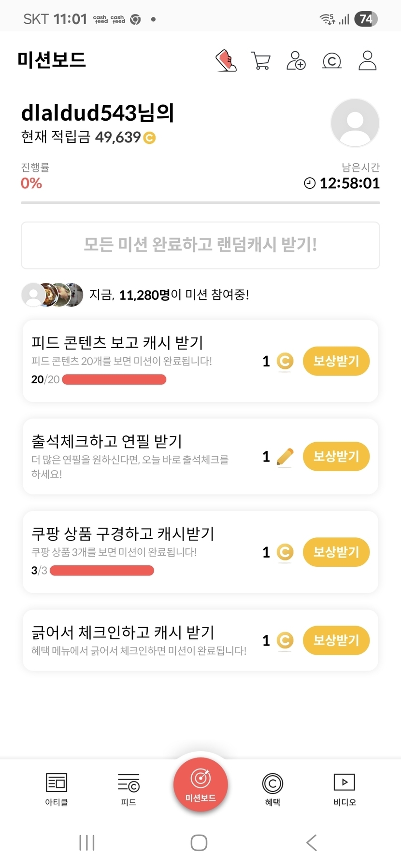Switch to the 아티클 tab
This screenshot has height=868, width=401.
(57, 789)
